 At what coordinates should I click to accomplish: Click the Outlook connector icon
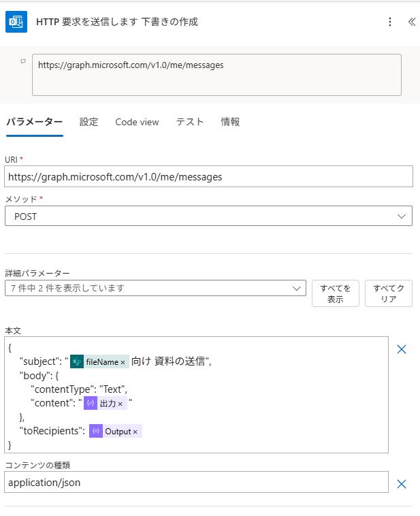coord(16,22)
